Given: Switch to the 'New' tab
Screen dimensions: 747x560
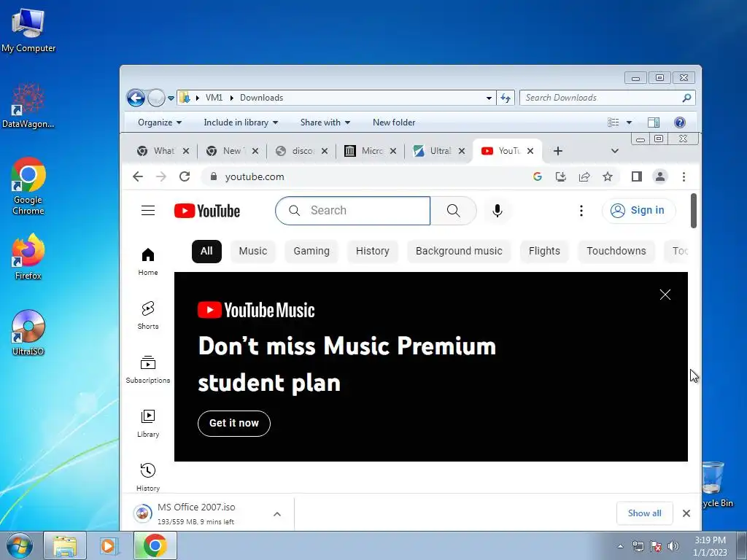Looking at the screenshot, I should (233, 151).
